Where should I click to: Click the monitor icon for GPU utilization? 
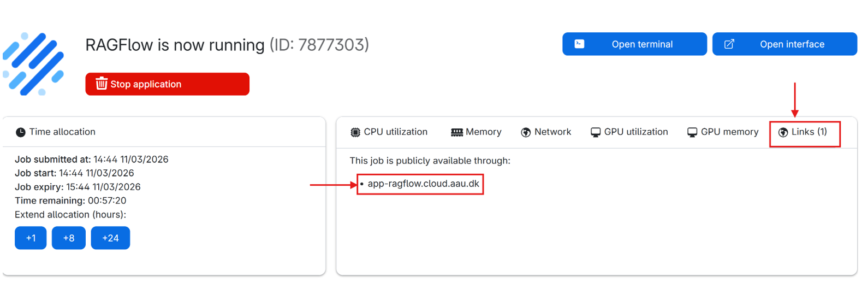596,132
